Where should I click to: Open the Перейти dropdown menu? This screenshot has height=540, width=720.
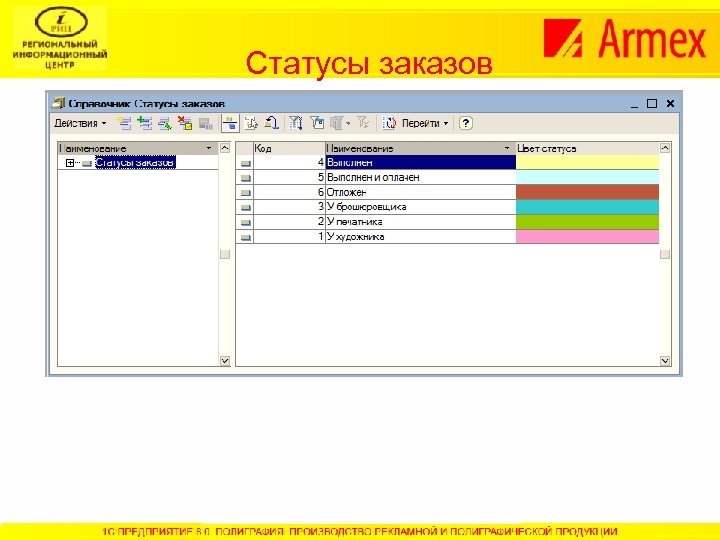(424, 123)
